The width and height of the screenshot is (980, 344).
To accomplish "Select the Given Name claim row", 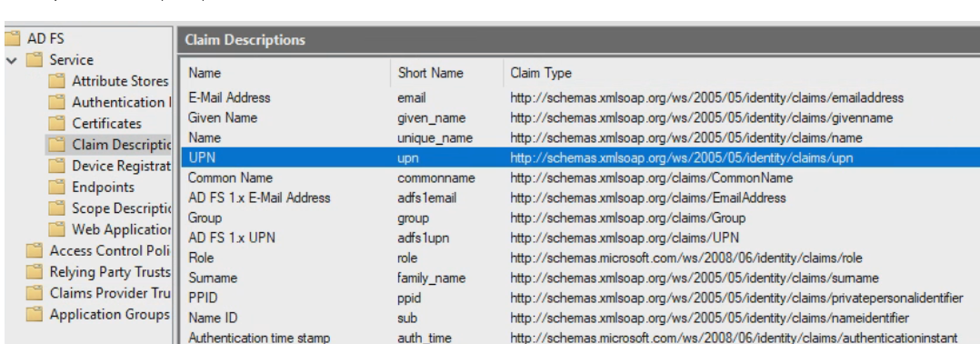I will (x=581, y=117).
